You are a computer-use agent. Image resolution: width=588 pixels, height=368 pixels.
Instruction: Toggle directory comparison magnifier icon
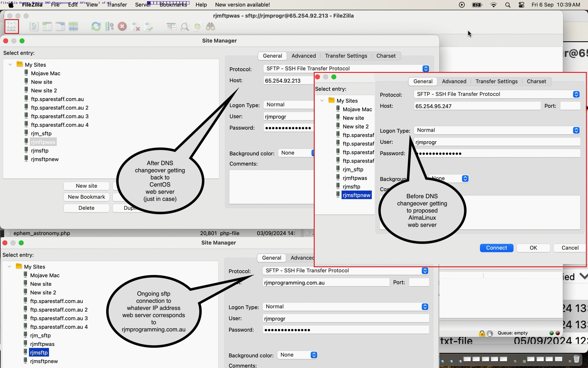point(185,27)
